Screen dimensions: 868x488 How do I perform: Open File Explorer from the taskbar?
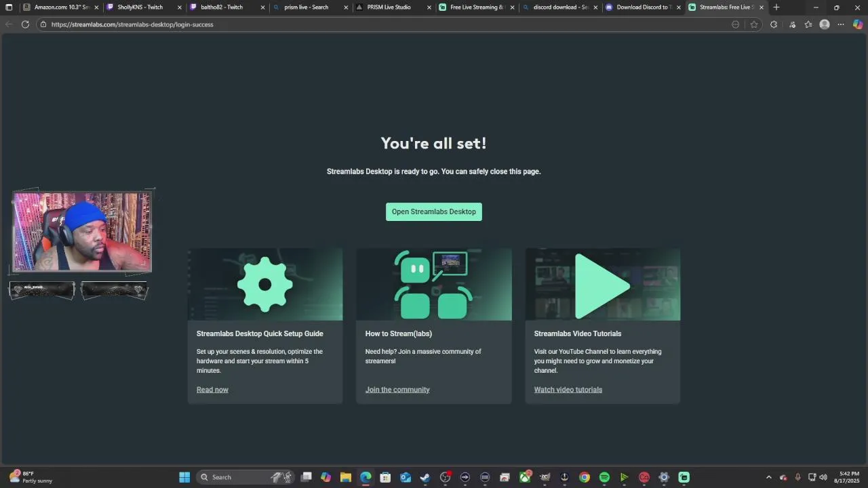click(346, 477)
